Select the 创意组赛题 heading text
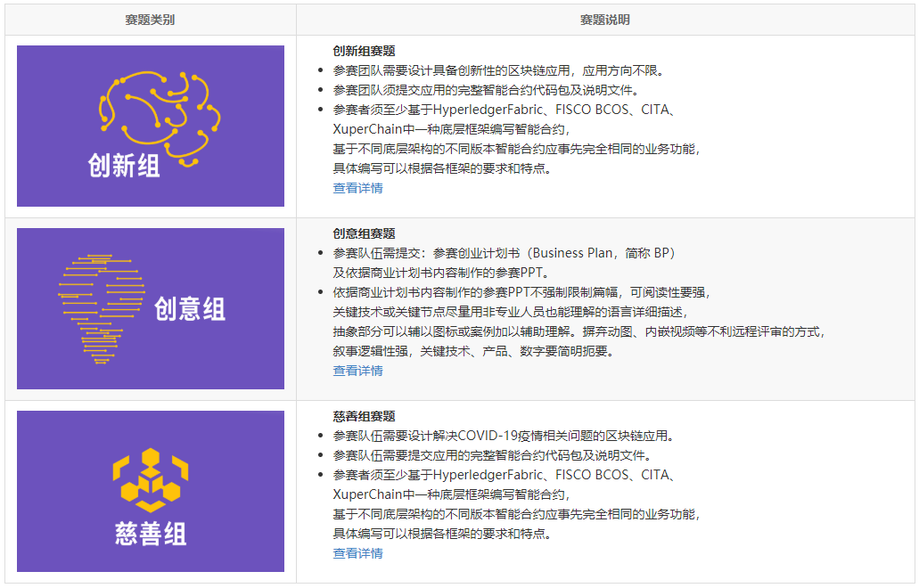The width and height of the screenshot is (919, 588). click(364, 233)
